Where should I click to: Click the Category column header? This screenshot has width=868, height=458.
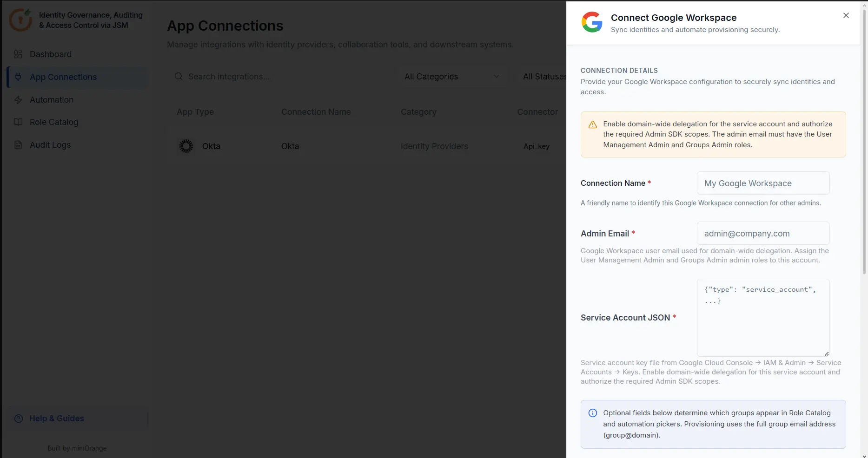418,112
